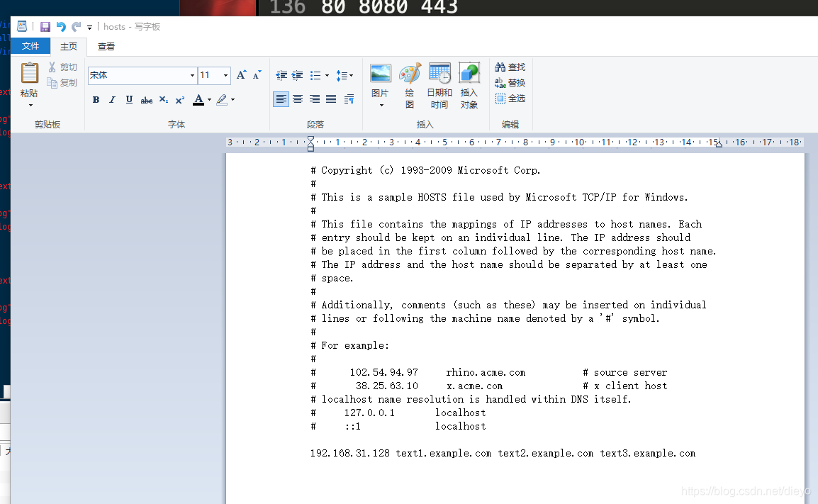Grow the font size
The height and width of the screenshot is (504, 818).
click(x=241, y=75)
